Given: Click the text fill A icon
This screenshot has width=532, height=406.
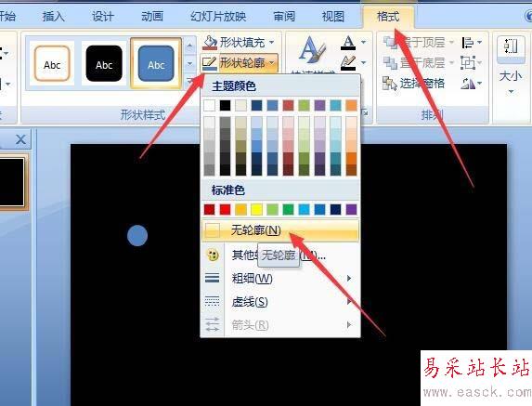Looking at the screenshot, I should 348,43.
